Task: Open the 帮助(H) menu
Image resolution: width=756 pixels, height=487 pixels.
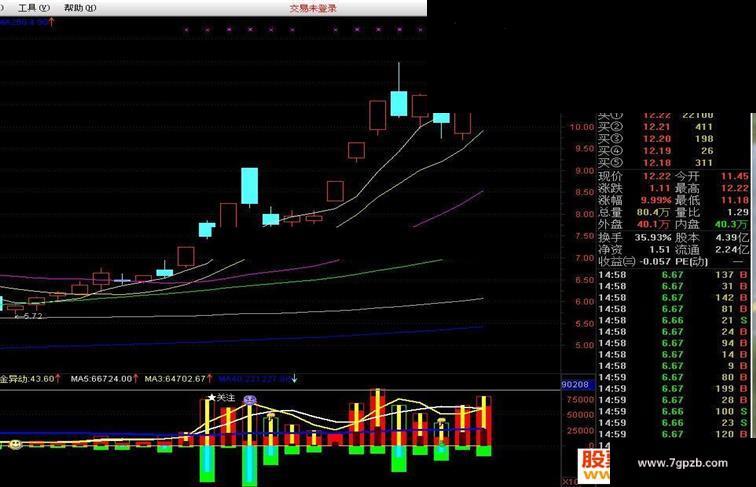Action: tap(80, 8)
